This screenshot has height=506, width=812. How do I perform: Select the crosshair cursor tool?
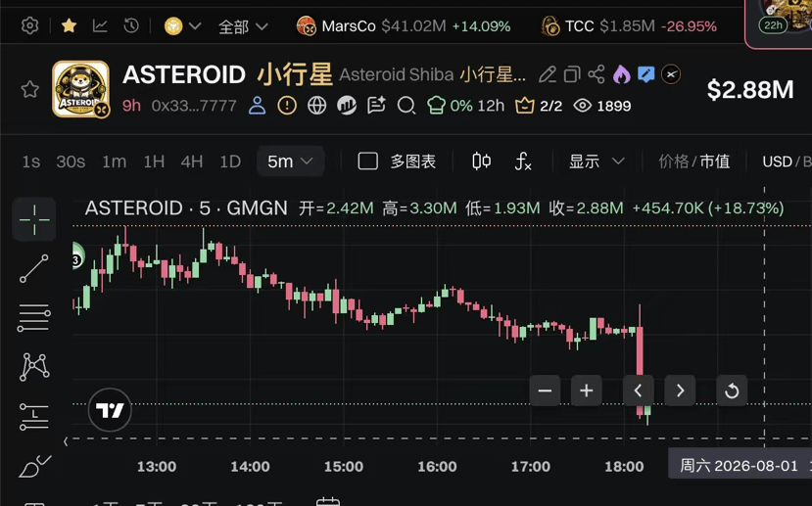tap(34, 219)
